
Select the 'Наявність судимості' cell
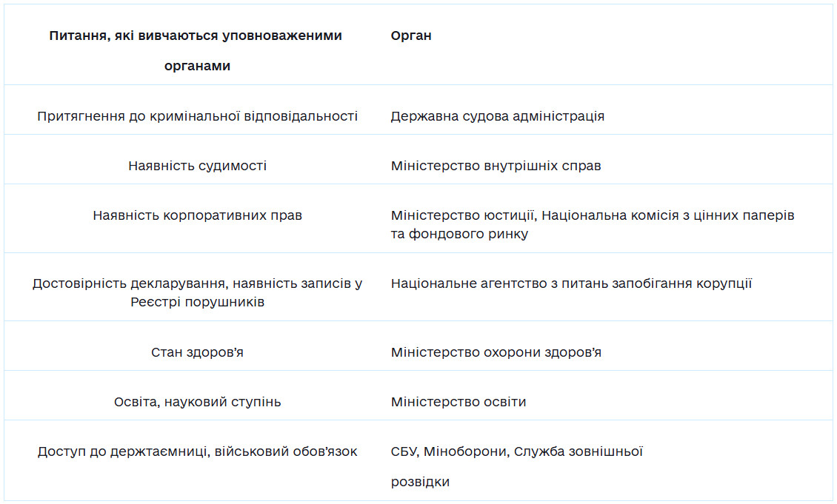tap(198, 166)
